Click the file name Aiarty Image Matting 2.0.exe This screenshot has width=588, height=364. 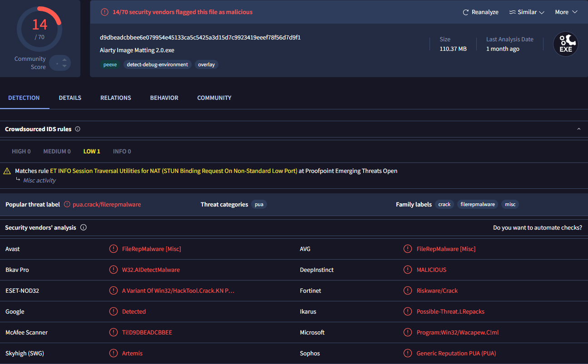click(x=137, y=50)
